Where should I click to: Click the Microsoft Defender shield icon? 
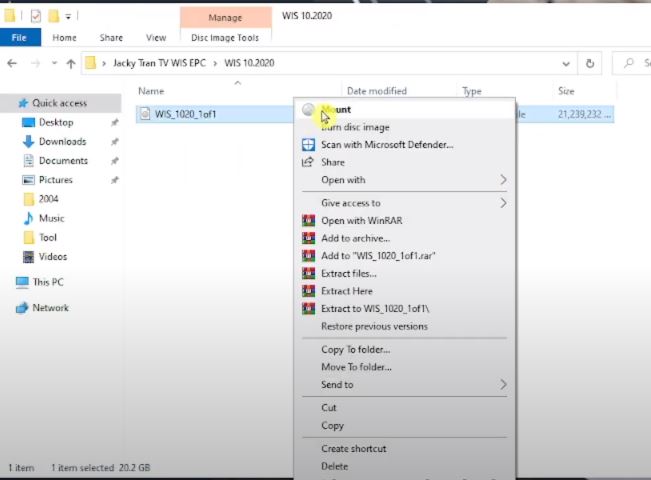(x=308, y=144)
